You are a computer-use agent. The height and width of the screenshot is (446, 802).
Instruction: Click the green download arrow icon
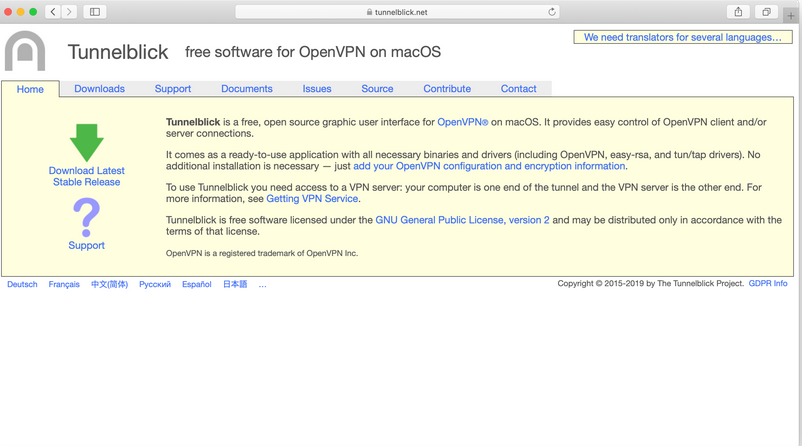click(87, 143)
